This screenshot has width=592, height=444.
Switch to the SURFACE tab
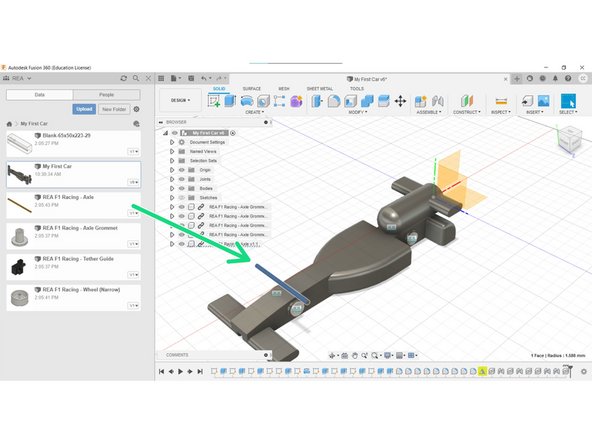click(x=252, y=89)
